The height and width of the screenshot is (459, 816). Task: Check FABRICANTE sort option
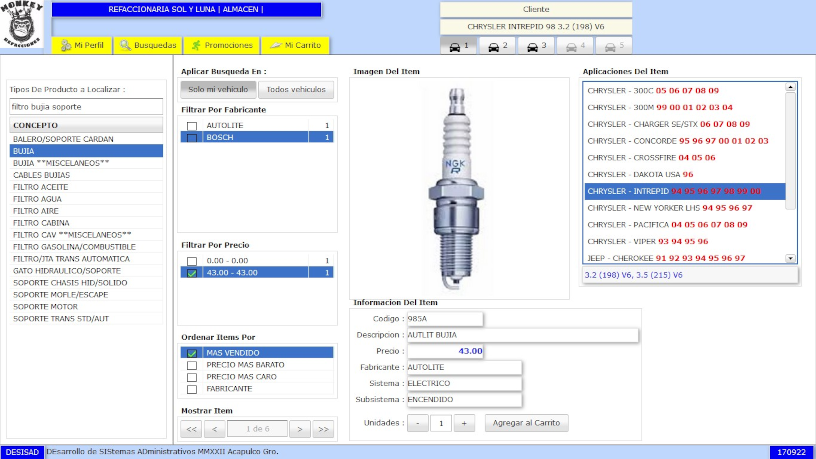click(x=192, y=389)
